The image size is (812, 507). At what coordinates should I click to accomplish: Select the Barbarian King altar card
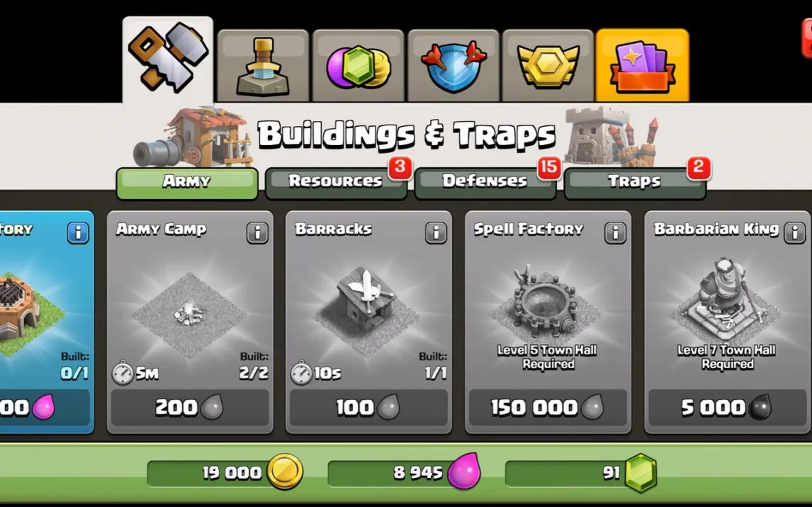[x=727, y=321]
